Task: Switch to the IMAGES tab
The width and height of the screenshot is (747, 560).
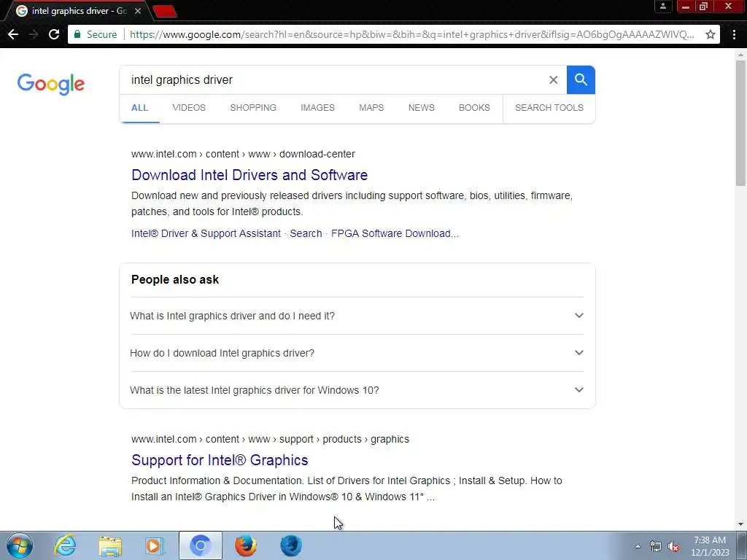Action: coord(317,108)
